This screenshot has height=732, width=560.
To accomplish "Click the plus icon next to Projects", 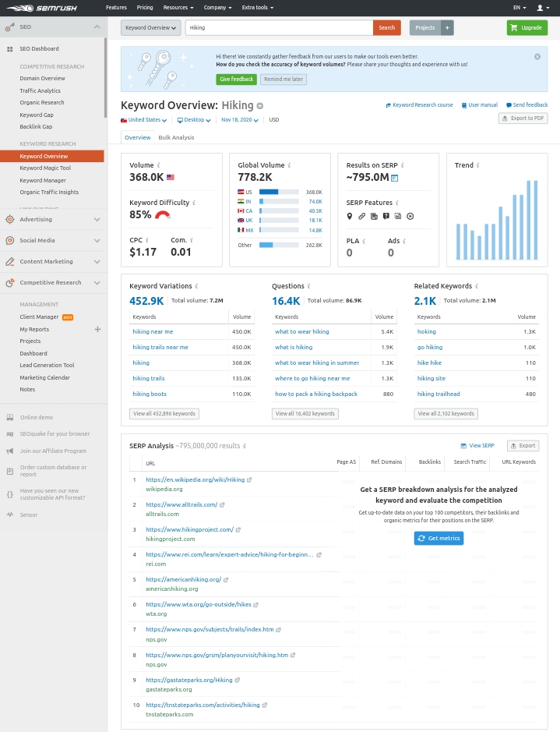I will point(447,27).
